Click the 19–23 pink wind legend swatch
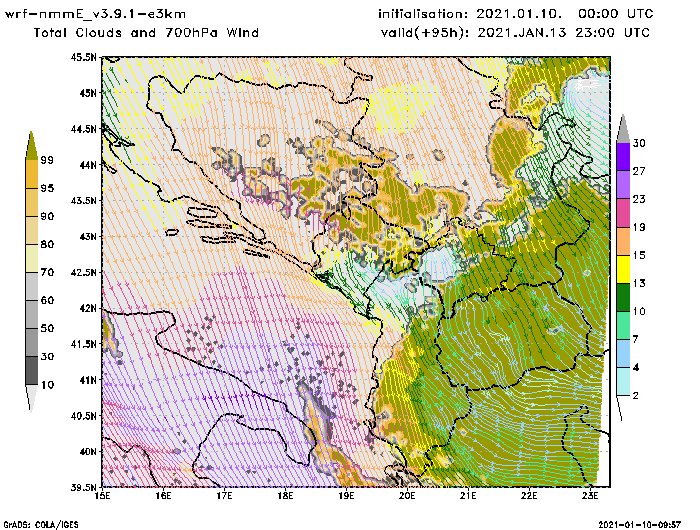The height and width of the screenshot is (530, 700). pyautogui.click(x=623, y=213)
